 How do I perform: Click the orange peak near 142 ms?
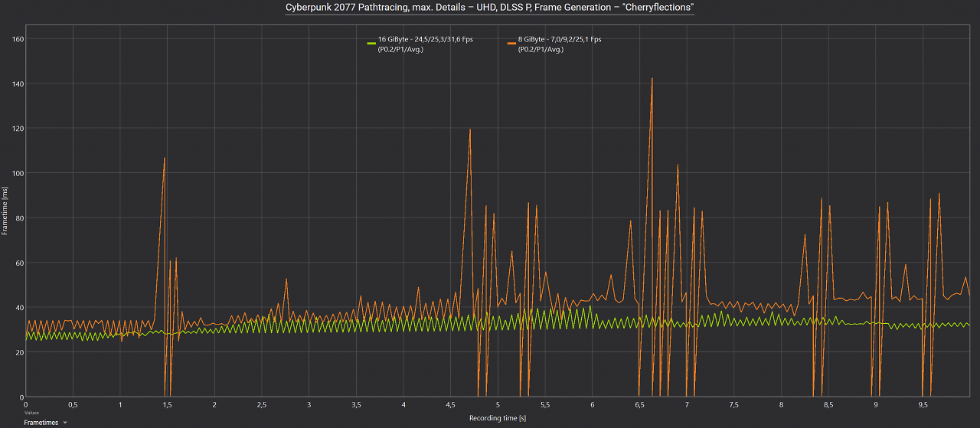coord(652,79)
